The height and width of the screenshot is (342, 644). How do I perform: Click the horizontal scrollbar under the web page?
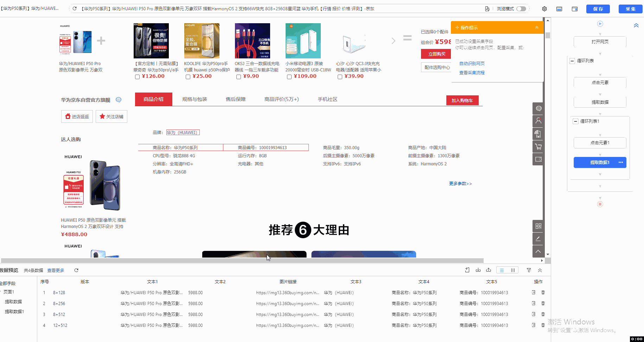tap(242, 261)
